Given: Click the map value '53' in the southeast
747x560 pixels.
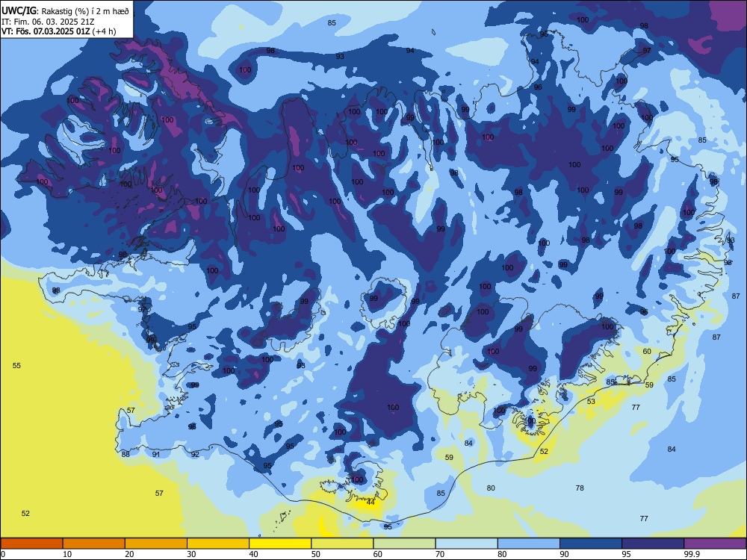Looking at the screenshot, I should [x=591, y=402].
